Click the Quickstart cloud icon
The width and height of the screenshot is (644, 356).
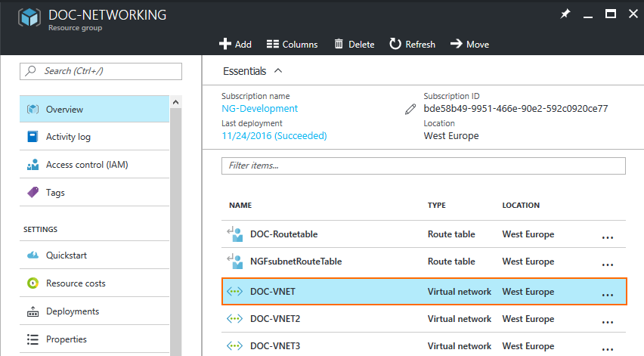[33, 255]
